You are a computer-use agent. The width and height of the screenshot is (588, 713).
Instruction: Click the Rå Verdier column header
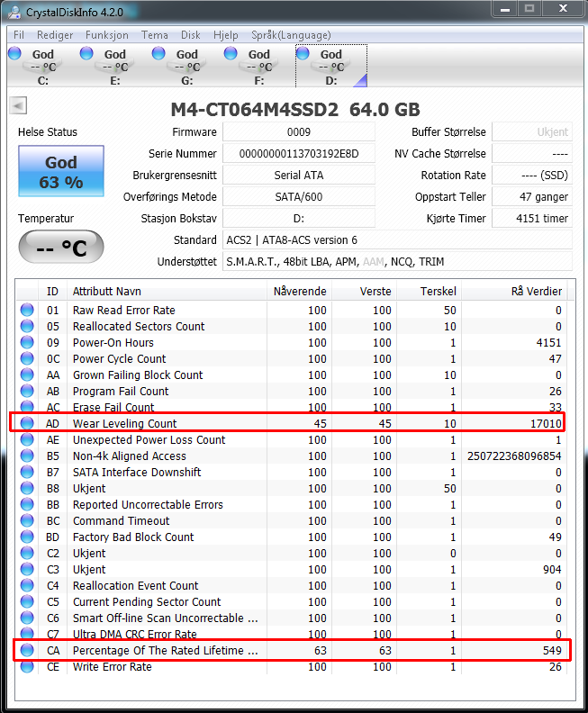[515, 291]
